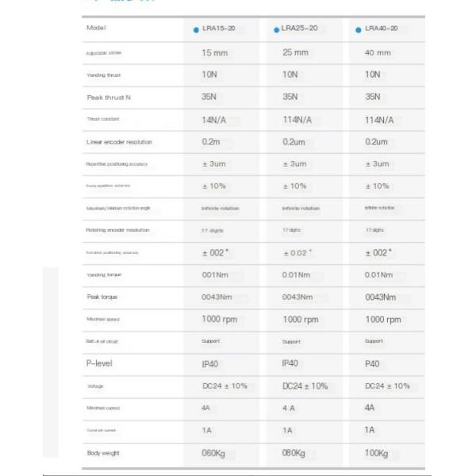The height and width of the screenshot is (476, 476).
Task: Select the LRA15-20 model heading
Action: tap(218, 30)
